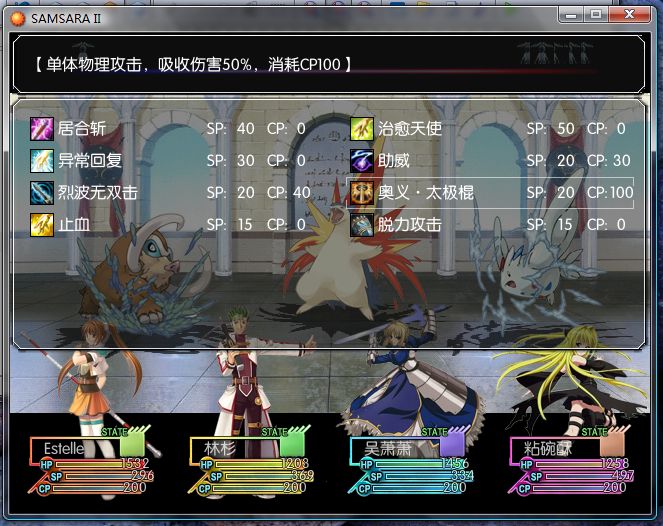Click the SAMSARA II window title icon

[x=18, y=19]
